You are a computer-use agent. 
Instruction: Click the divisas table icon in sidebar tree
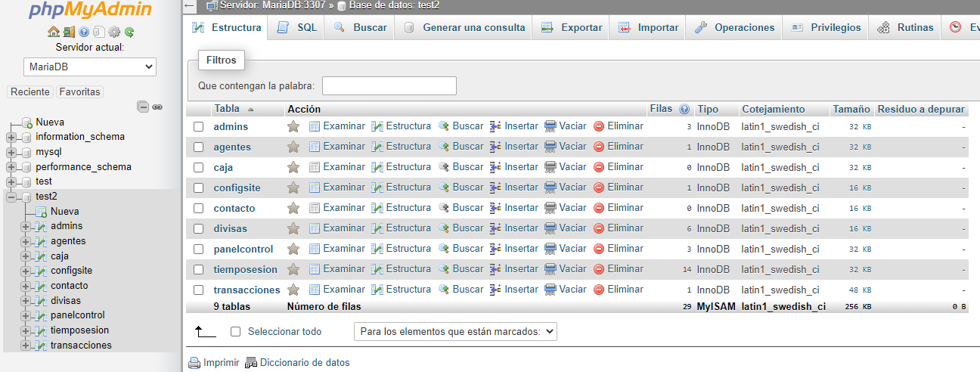tap(41, 301)
